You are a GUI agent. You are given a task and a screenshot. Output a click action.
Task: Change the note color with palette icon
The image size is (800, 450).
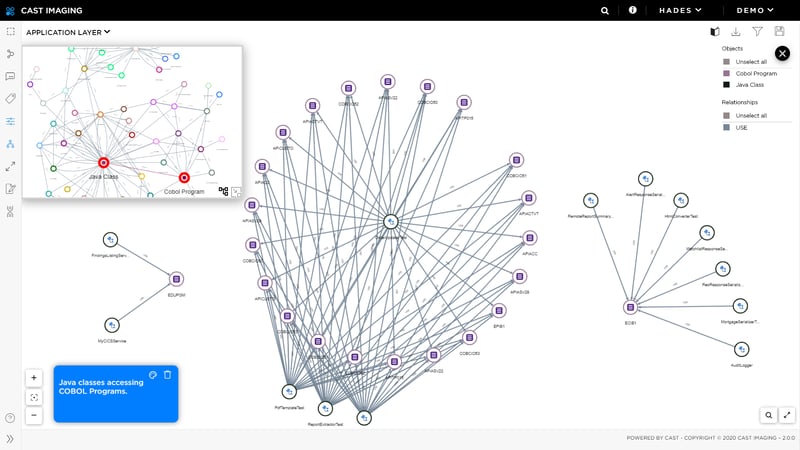pos(153,374)
